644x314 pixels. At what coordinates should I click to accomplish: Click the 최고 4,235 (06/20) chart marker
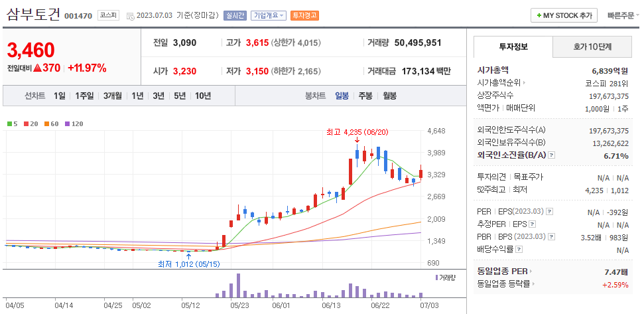357,132
